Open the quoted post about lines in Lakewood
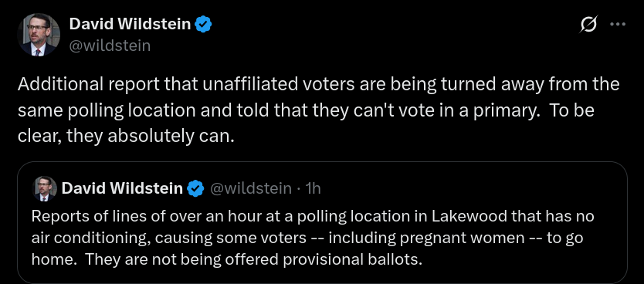The width and height of the screenshot is (644, 284). click(322, 222)
